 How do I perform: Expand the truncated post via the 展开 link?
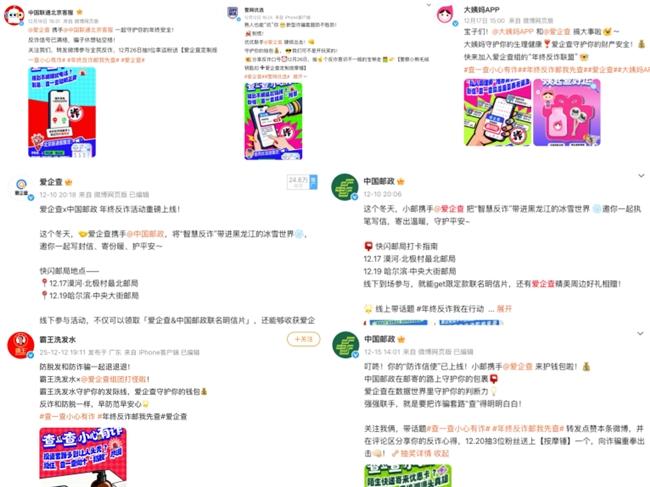[504, 309]
